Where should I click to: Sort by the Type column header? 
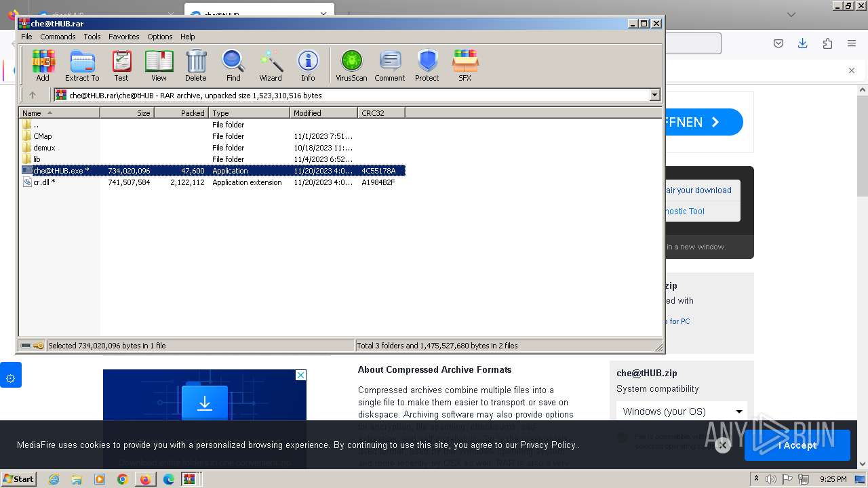(250, 113)
